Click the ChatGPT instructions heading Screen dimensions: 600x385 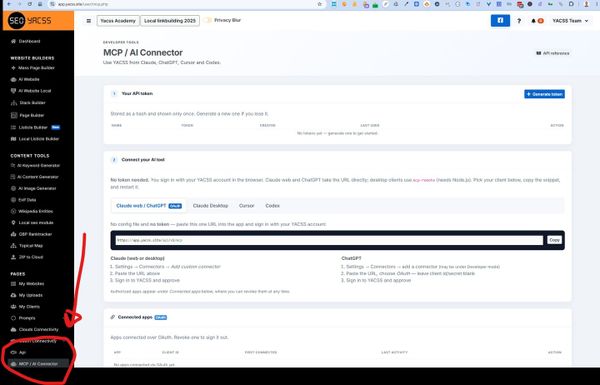coord(351,258)
